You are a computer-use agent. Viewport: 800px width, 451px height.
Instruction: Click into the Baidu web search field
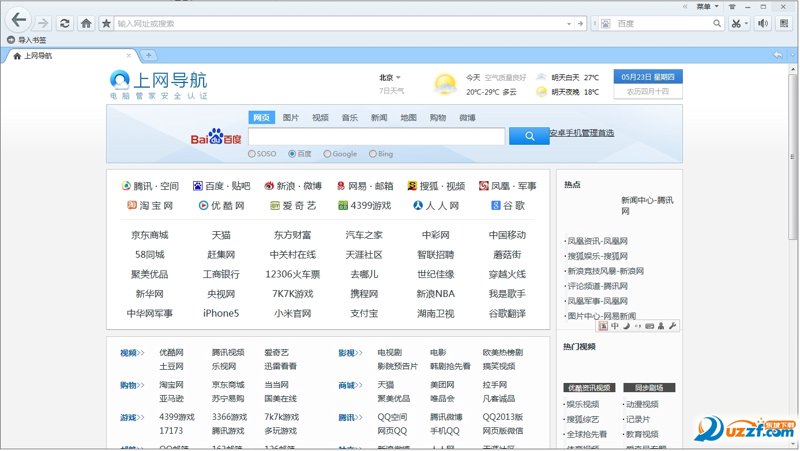point(377,136)
